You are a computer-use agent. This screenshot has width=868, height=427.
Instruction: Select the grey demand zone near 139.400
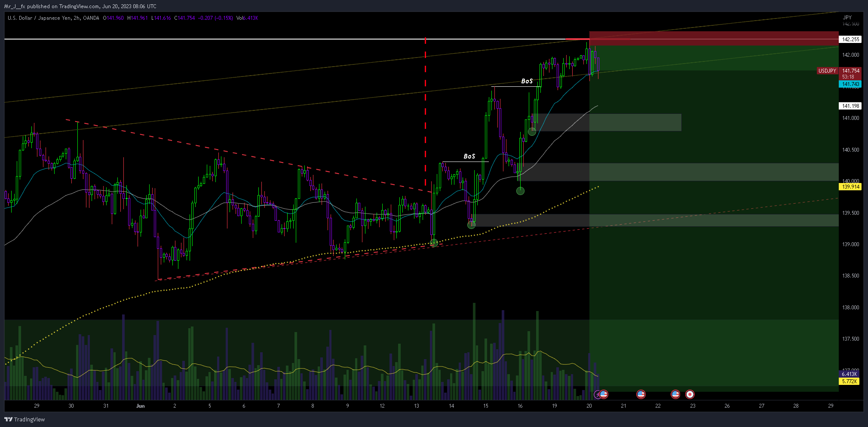click(655, 220)
